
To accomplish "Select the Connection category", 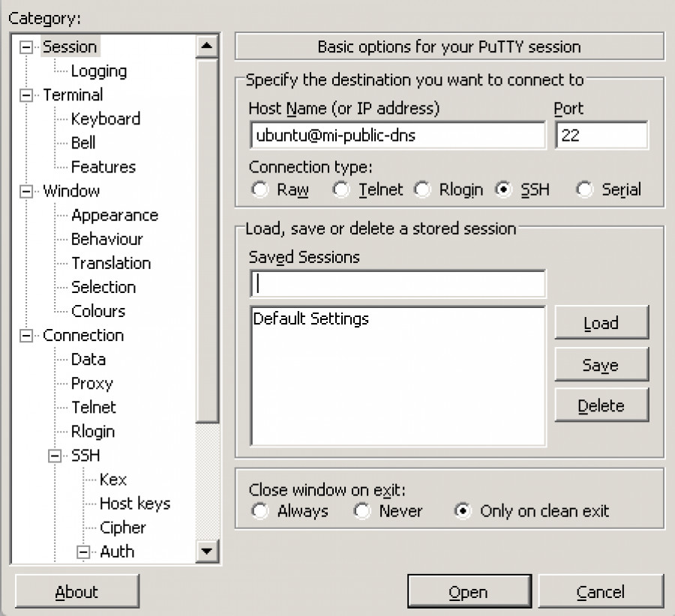I will coord(83,336).
